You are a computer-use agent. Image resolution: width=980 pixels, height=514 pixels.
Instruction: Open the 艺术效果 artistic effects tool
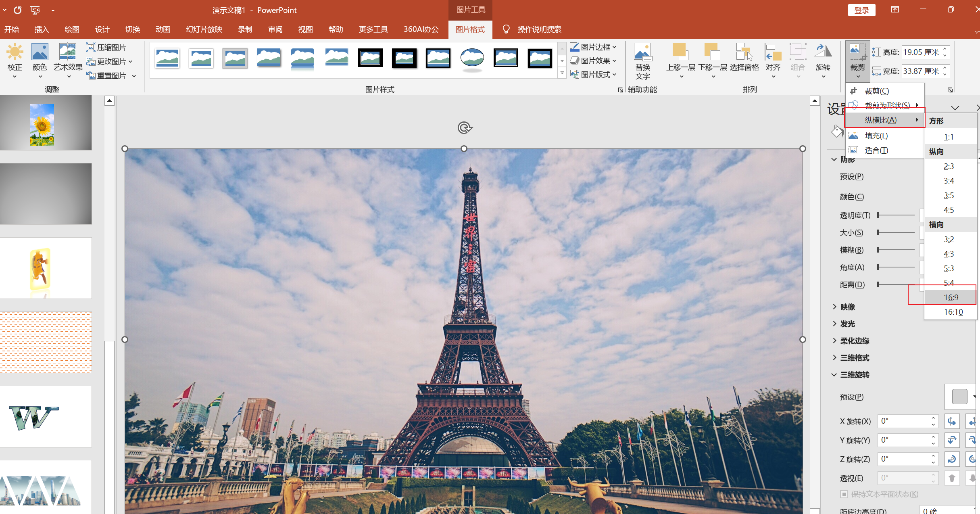(68, 53)
